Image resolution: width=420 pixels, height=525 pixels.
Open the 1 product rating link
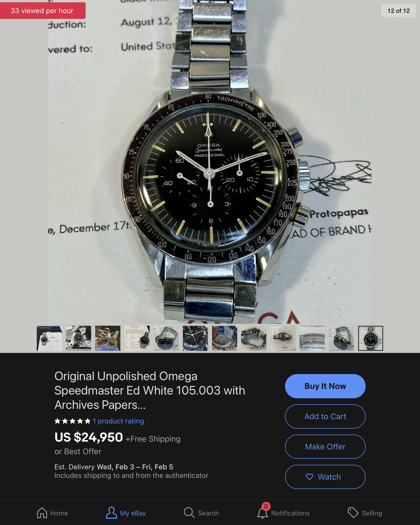(118, 421)
